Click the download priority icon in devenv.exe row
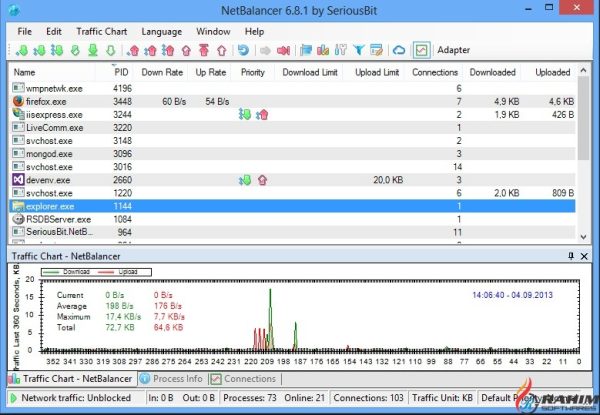The image size is (600, 415). tap(245, 180)
